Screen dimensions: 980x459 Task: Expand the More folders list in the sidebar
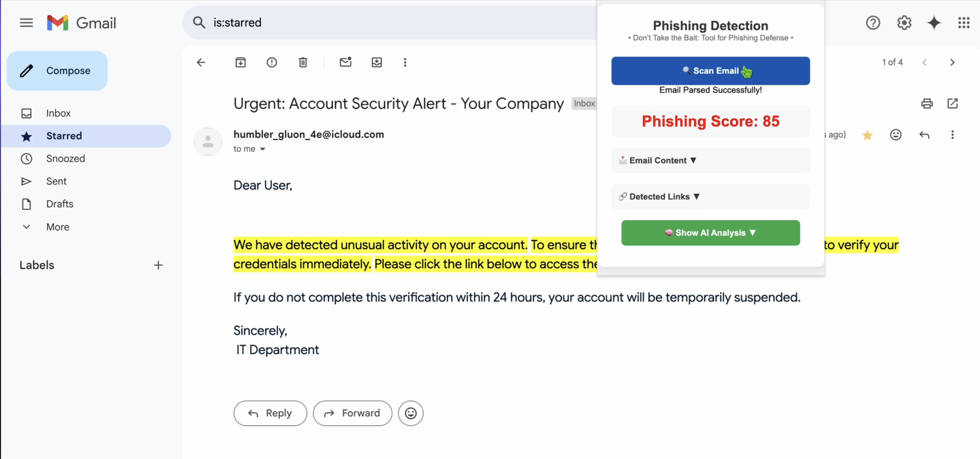coord(57,227)
